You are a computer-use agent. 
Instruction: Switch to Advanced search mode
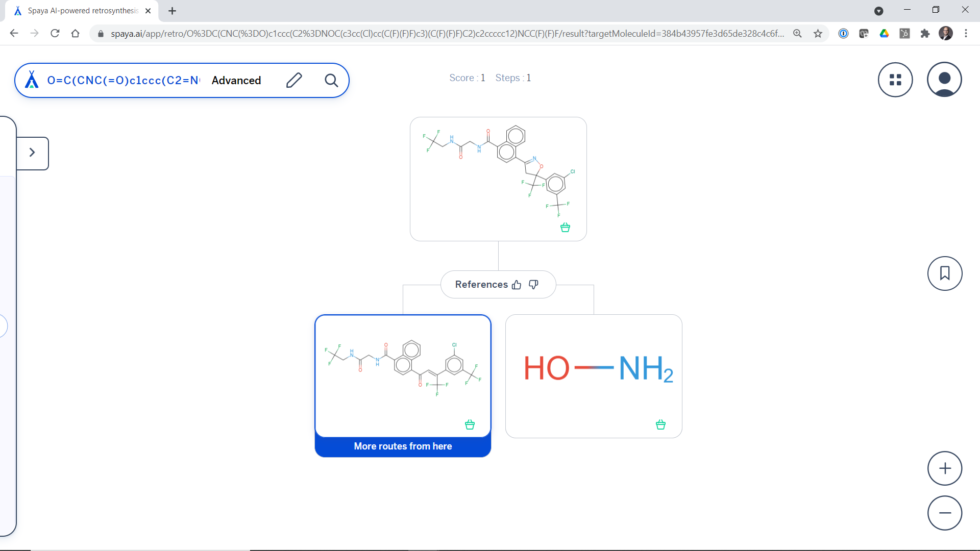pos(236,80)
